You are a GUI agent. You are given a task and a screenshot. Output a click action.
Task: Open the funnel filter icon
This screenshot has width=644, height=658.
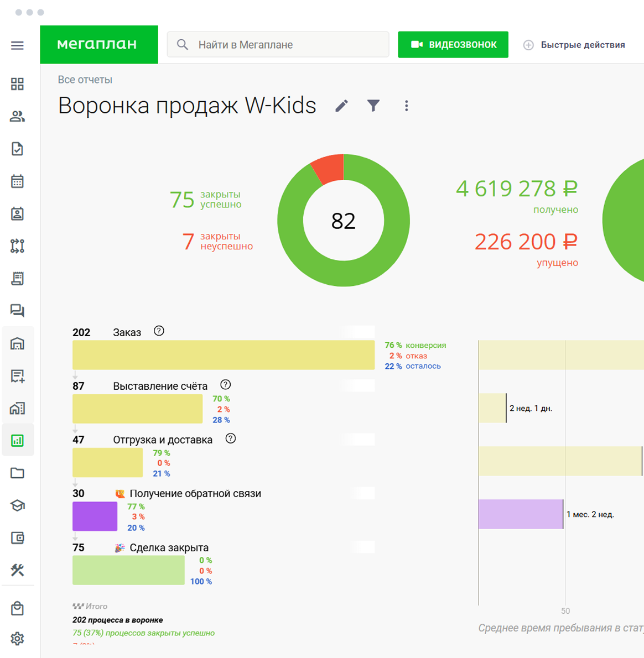(x=373, y=106)
